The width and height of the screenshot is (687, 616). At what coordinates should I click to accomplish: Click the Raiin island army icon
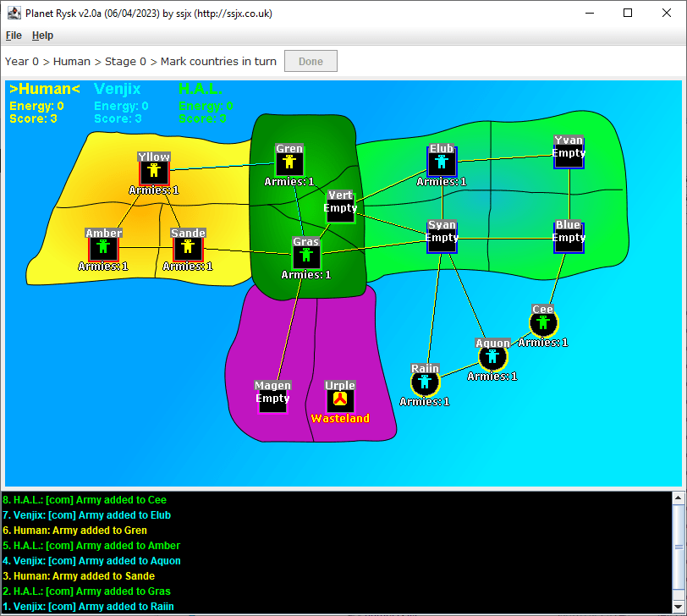(425, 382)
